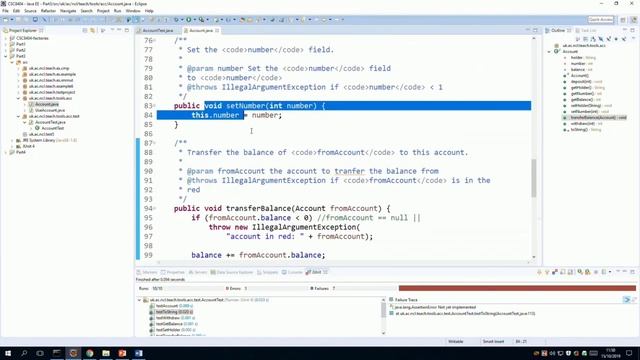Click Rerun Test in JUnit toolbar
Viewport: 640px width, 360px height.
(580, 272)
